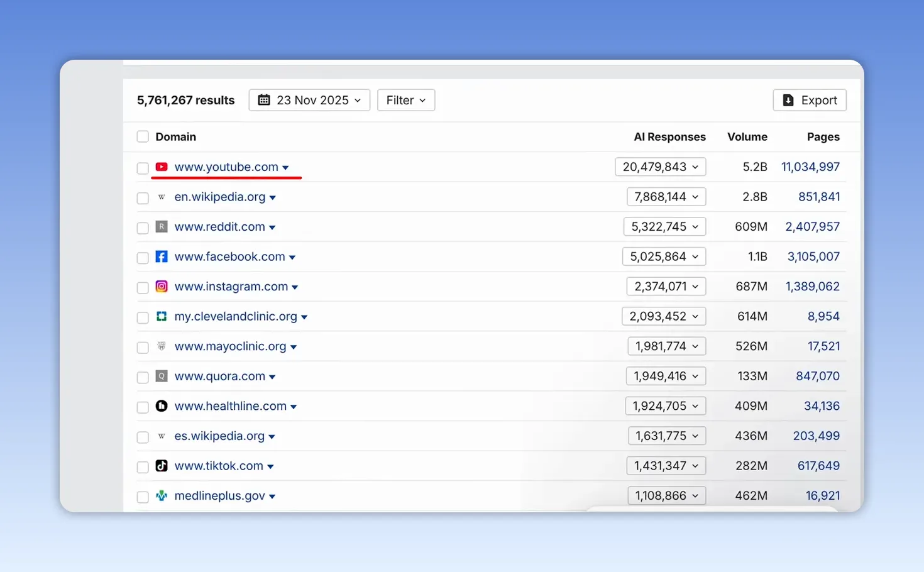Open the www.youtube.com domain link

pos(226,167)
